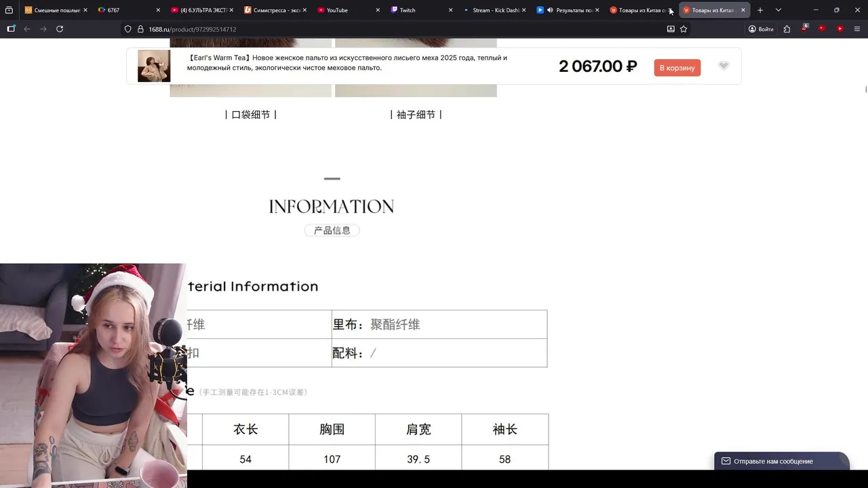Bookmark this page with the star icon
Viewport: 868px width, 488px height.
[684, 29]
